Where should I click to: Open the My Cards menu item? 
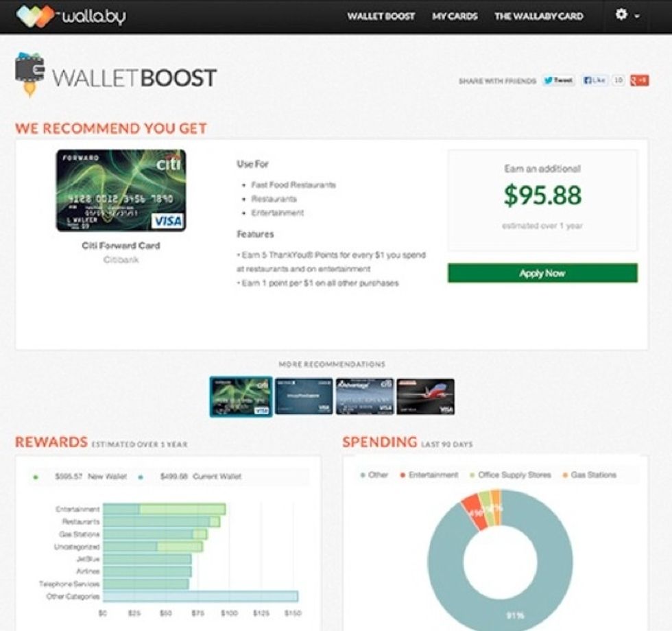pyautogui.click(x=455, y=16)
